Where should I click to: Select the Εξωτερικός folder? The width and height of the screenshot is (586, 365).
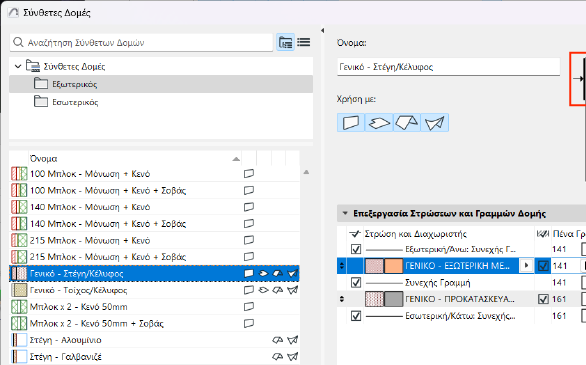coord(161,84)
